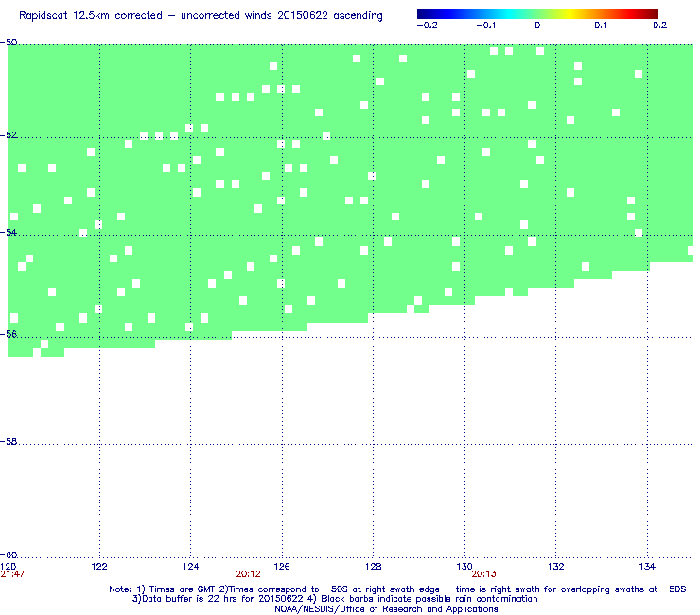Click the red swath time '21:47'
The height and width of the screenshot is (615, 700).
pos(12,574)
